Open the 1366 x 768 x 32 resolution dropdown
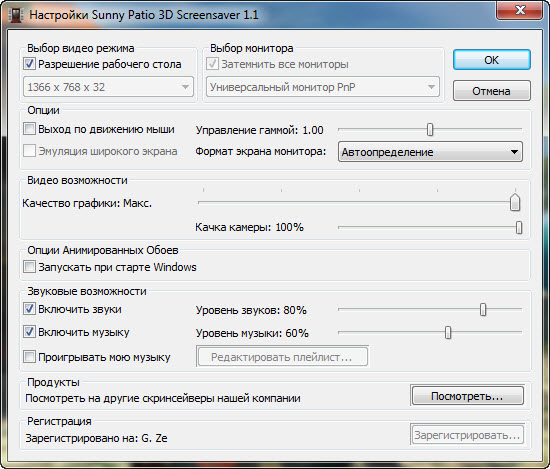The image size is (550, 469). [x=108, y=87]
